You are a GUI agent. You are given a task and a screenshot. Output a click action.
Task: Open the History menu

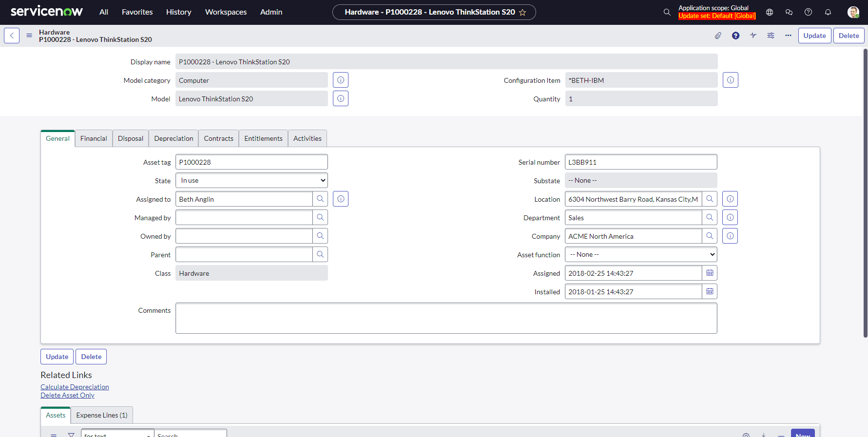pos(179,12)
